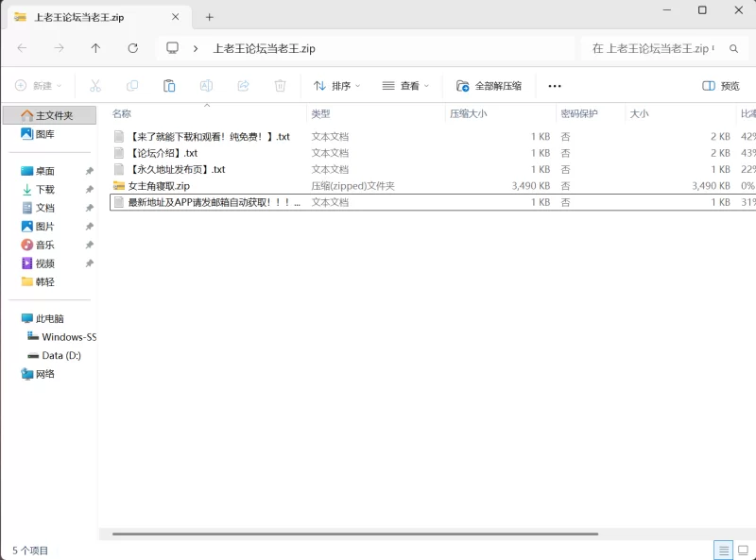Open the 排序 sort dropdown
This screenshot has height=560, width=756.
click(x=337, y=86)
